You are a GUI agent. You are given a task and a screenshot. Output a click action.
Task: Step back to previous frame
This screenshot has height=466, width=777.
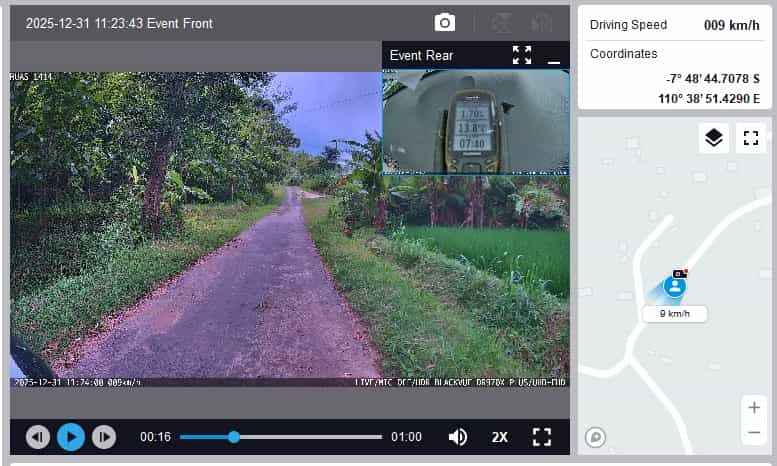click(x=38, y=437)
